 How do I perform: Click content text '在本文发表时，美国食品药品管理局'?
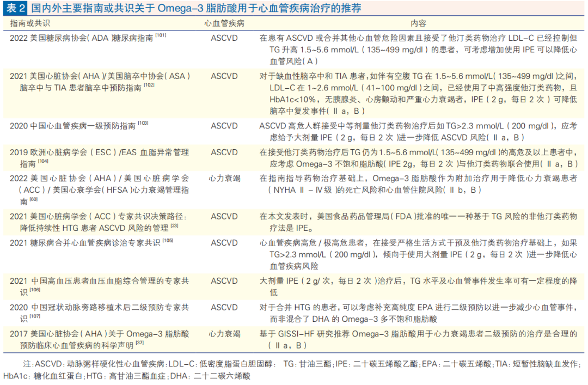pyautogui.click(x=324, y=217)
